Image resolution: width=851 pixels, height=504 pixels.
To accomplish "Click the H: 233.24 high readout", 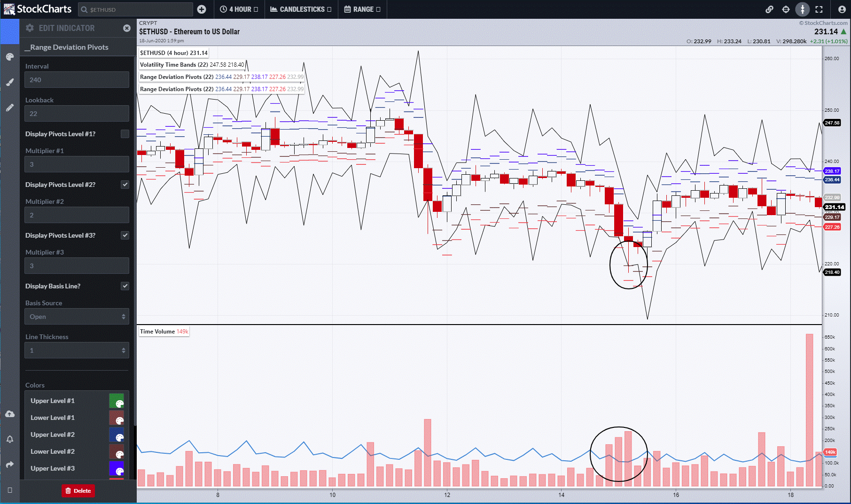I will coord(729,41).
